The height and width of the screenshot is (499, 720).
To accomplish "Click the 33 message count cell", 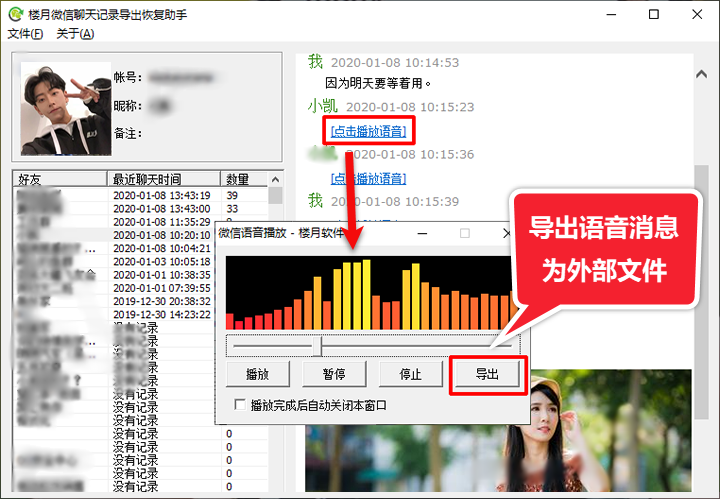I will pos(232,209).
